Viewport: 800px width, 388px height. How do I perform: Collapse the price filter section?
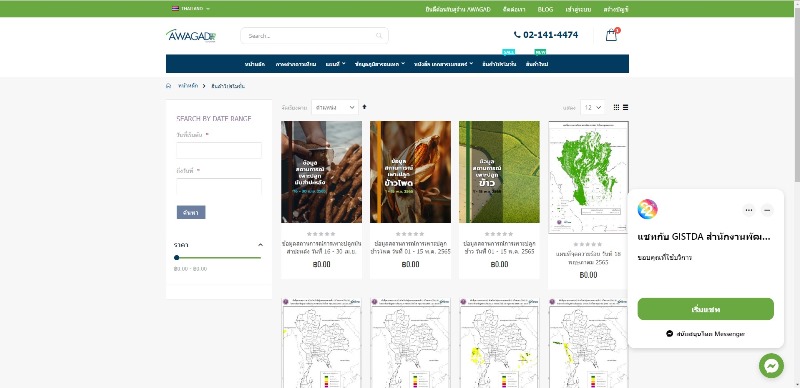coord(260,245)
